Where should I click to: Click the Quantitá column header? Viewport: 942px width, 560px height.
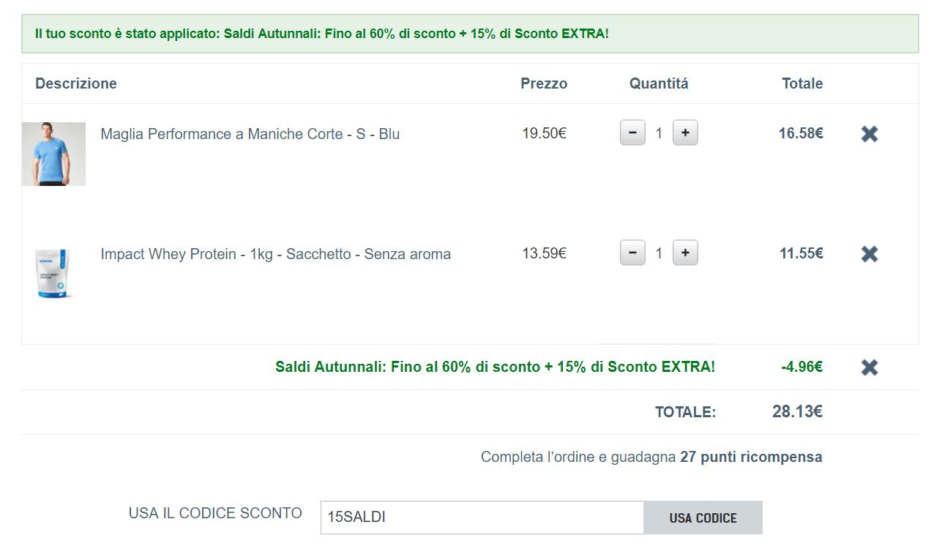click(659, 83)
